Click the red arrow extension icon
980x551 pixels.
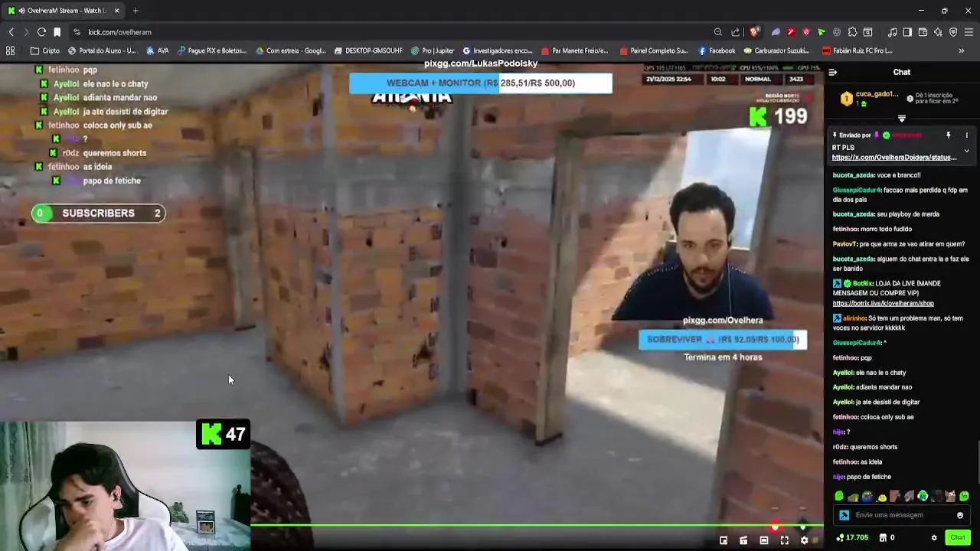tap(791, 32)
